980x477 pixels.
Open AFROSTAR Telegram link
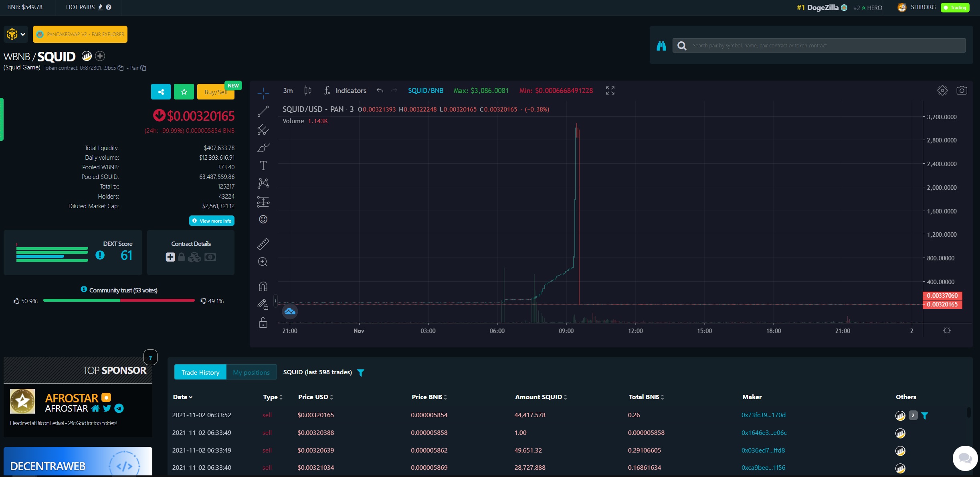[x=119, y=408]
